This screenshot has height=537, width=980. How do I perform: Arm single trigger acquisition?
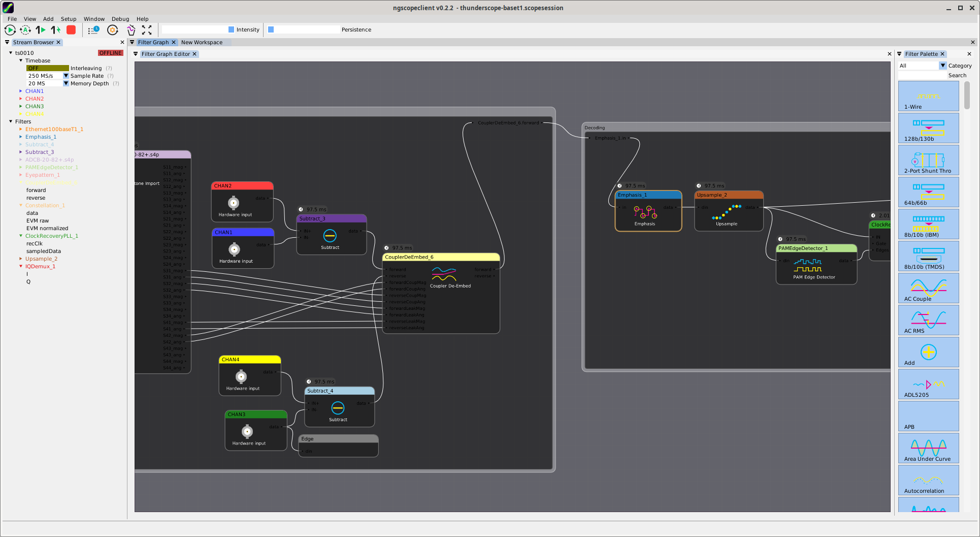41,30
